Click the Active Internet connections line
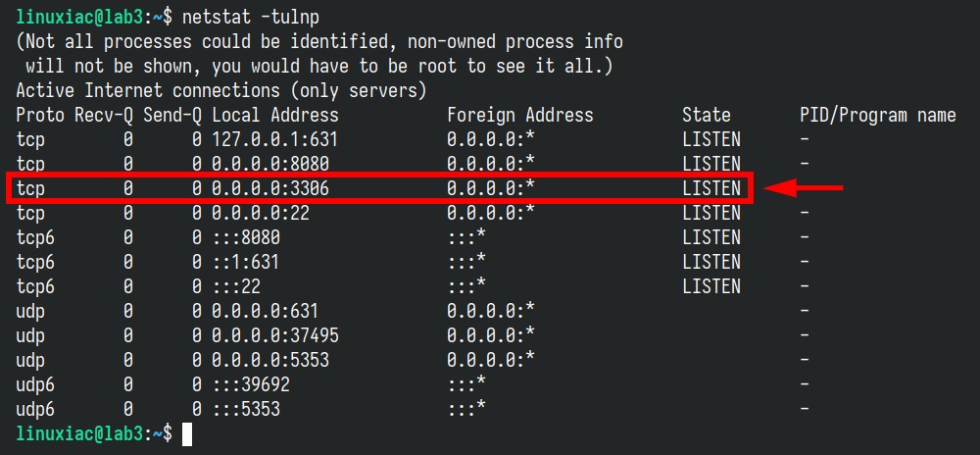The image size is (980, 455). [221, 90]
